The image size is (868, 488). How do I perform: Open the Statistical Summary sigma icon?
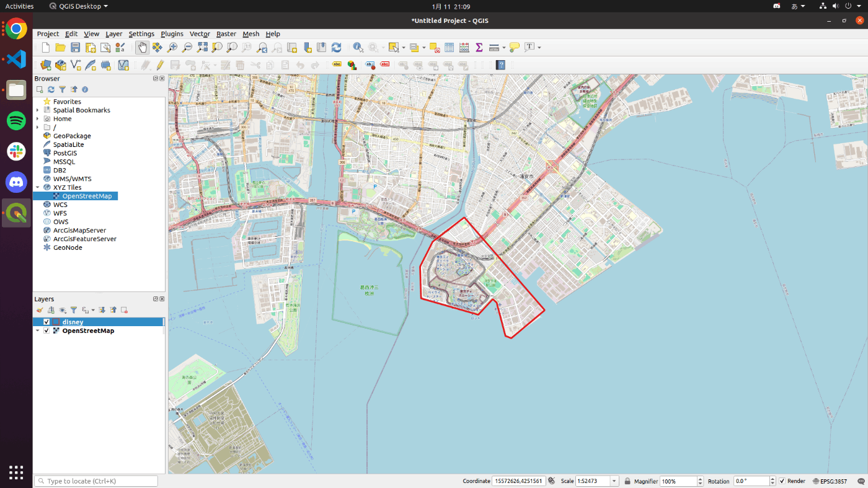479,48
